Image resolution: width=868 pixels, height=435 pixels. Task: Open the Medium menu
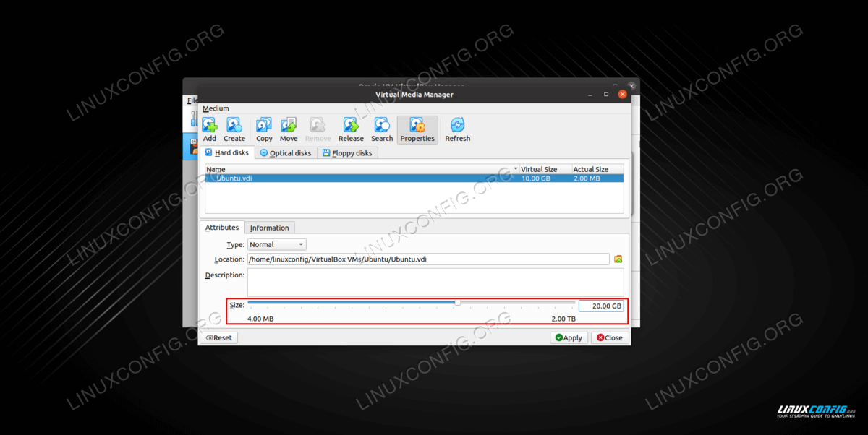coord(216,109)
